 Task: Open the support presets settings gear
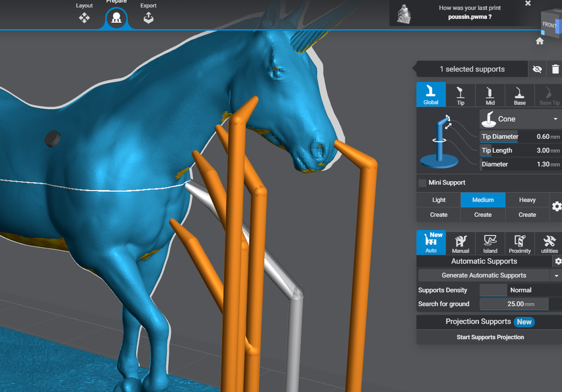point(557,207)
